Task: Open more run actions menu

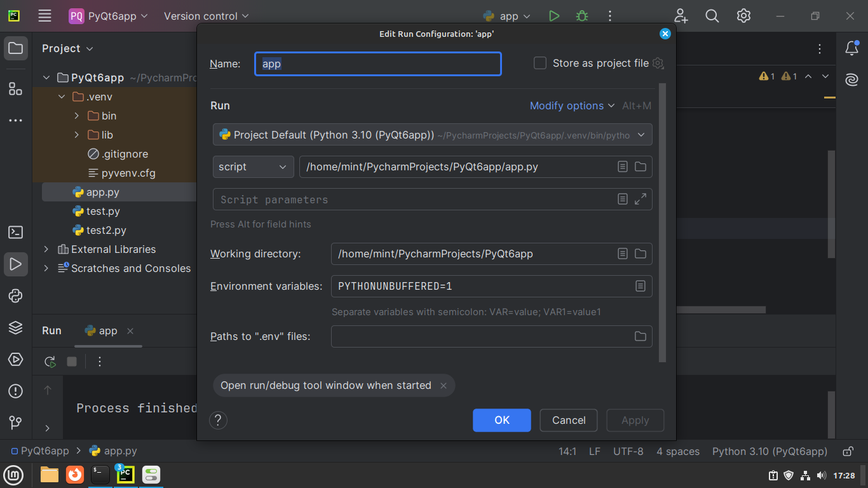Action: pyautogui.click(x=609, y=16)
